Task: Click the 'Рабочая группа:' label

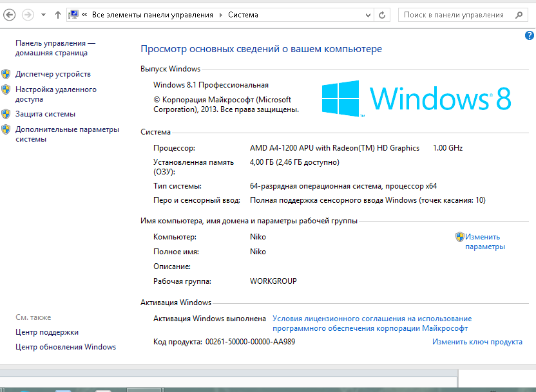Action: pos(182,281)
